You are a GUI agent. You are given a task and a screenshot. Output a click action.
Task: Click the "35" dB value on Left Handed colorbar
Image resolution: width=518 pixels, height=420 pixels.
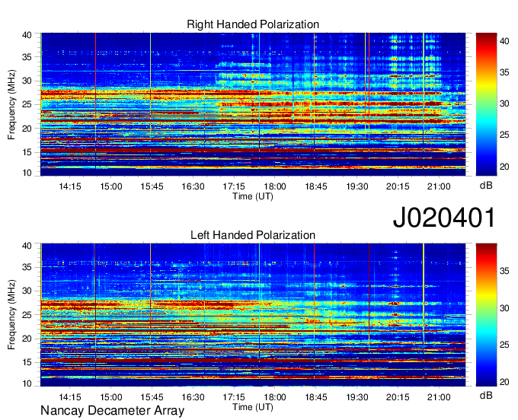click(x=504, y=271)
